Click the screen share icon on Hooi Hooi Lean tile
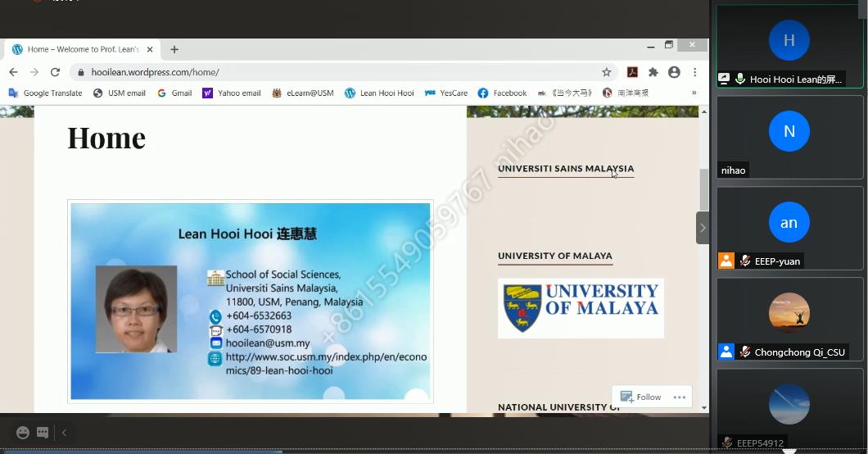The width and height of the screenshot is (868, 454). point(724,79)
